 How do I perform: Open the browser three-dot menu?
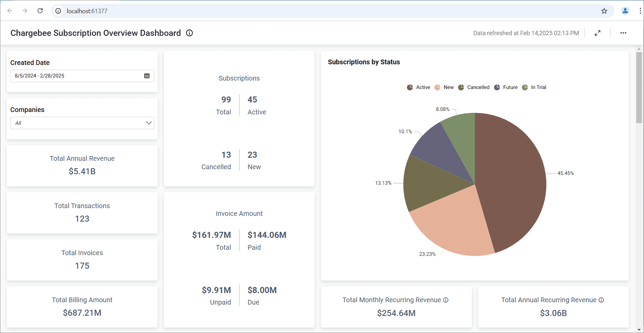pos(640,11)
